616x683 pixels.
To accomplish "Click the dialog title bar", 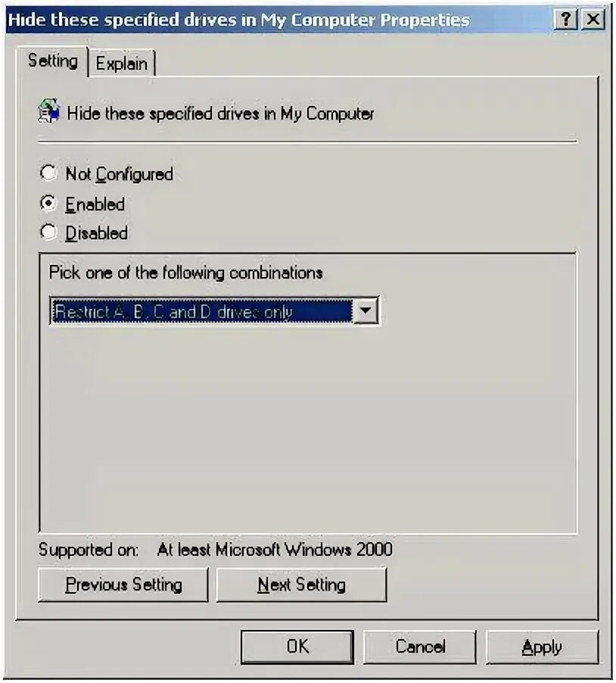I will [278, 20].
